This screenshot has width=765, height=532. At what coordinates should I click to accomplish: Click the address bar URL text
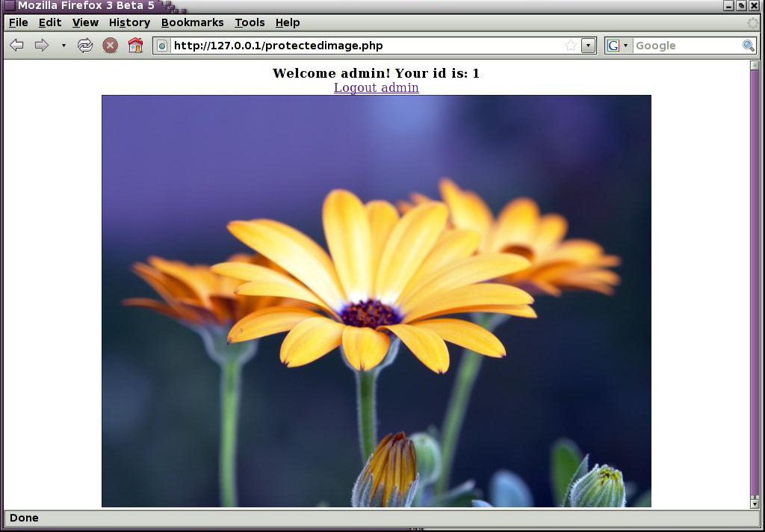pos(279,46)
